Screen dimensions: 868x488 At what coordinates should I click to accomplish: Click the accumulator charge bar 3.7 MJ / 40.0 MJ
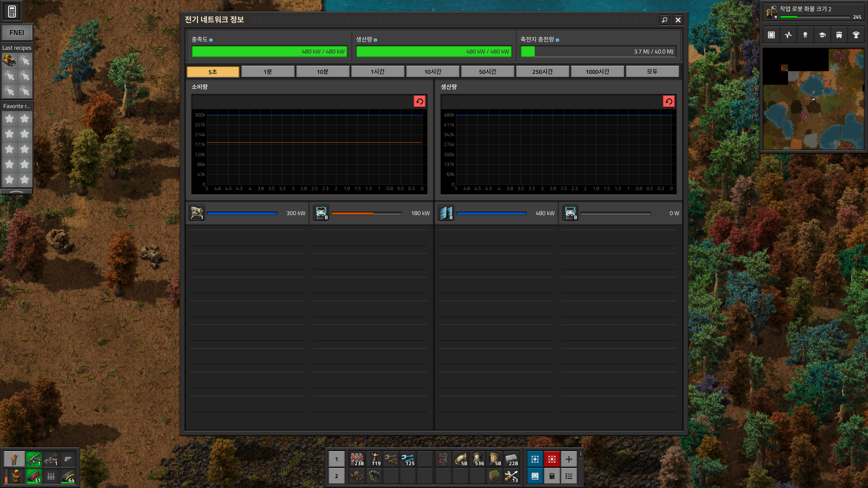click(598, 52)
